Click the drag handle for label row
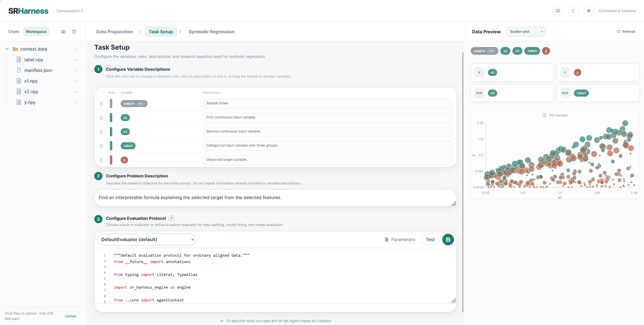644x325 pixels. click(101, 146)
